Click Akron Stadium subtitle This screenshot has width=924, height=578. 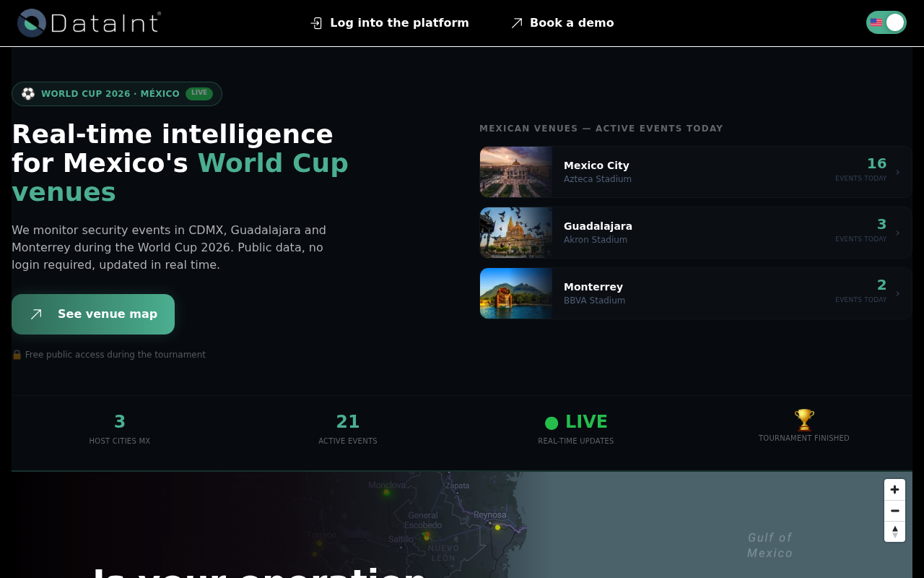[x=596, y=240]
